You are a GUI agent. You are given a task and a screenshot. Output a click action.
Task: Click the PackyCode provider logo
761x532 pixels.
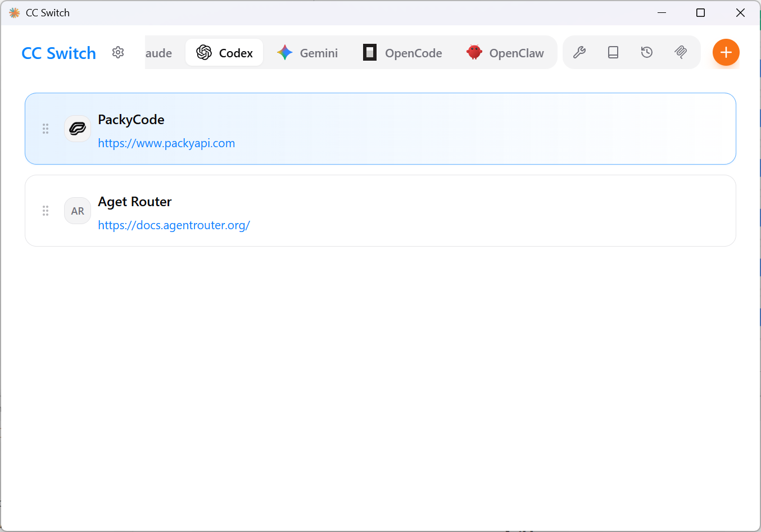(78, 129)
